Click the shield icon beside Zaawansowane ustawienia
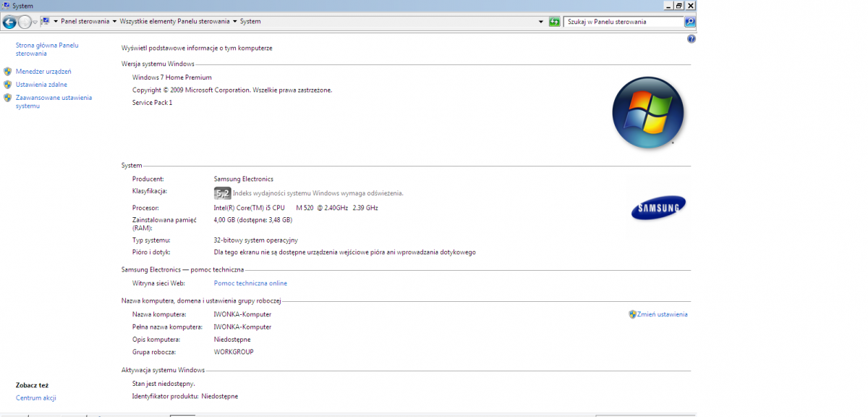 [x=8, y=98]
